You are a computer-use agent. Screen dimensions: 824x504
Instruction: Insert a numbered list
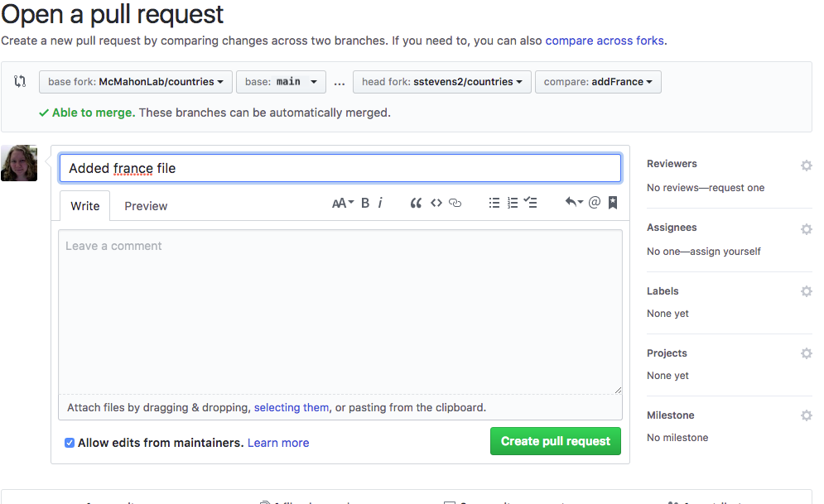coord(513,203)
